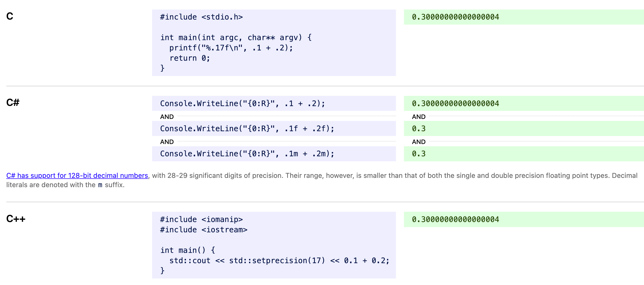Screen dimensions: 644x285
Task: Click the printf line in the C code
Action: point(231,48)
